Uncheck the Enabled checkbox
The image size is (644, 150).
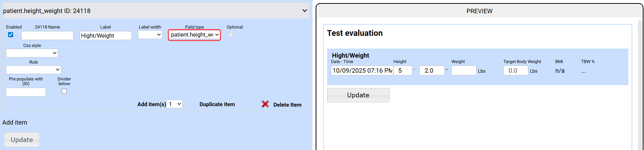pos(11,35)
